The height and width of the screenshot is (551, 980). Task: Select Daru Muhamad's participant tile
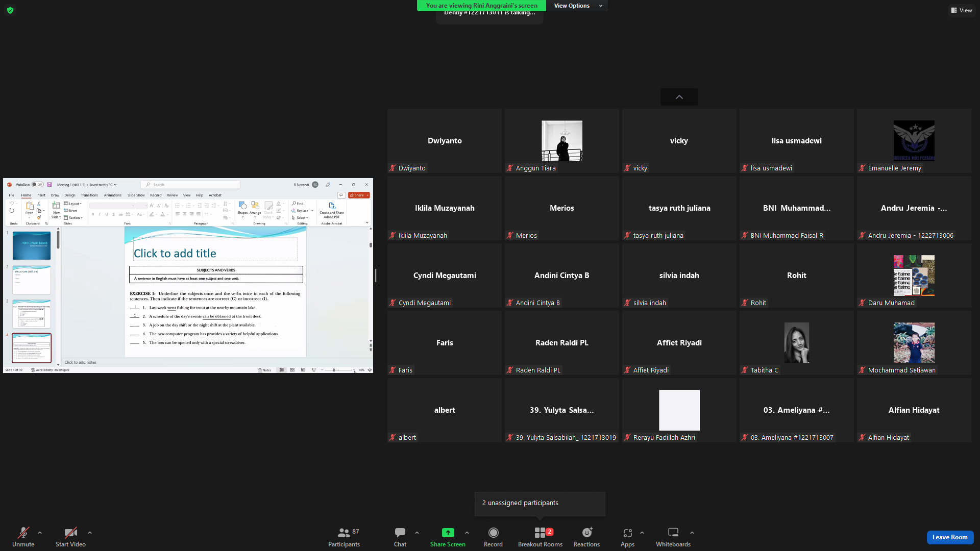[x=914, y=275]
